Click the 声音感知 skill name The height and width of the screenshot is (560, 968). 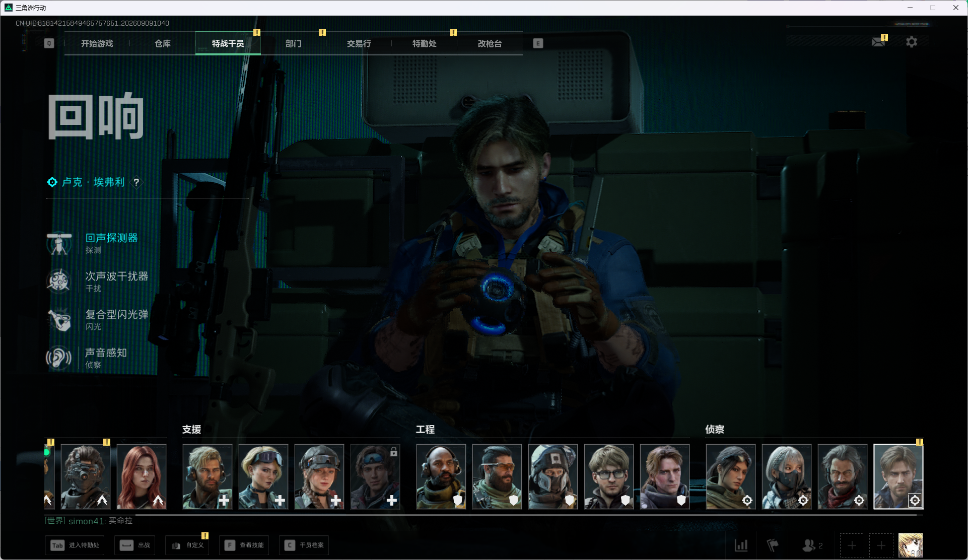coord(106,353)
